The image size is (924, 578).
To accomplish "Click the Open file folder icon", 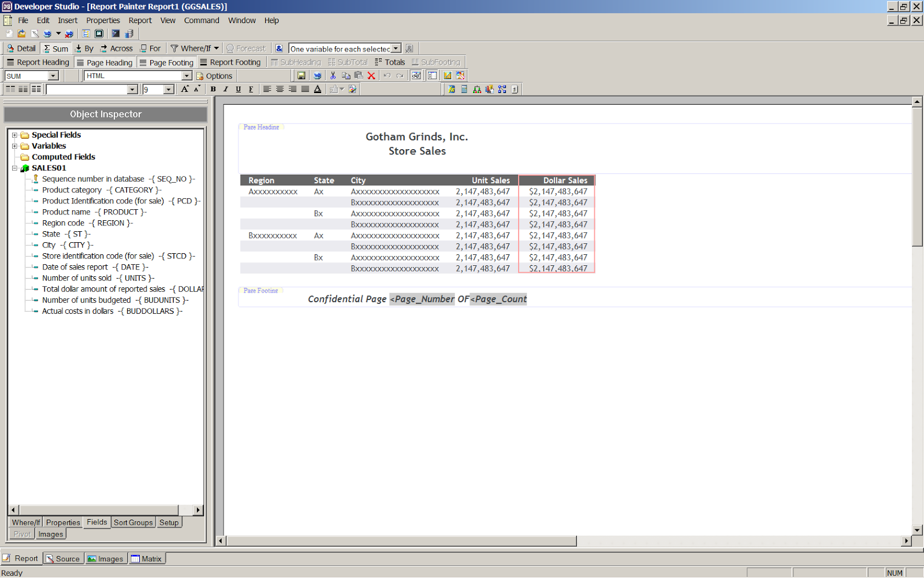I will point(21,34).
